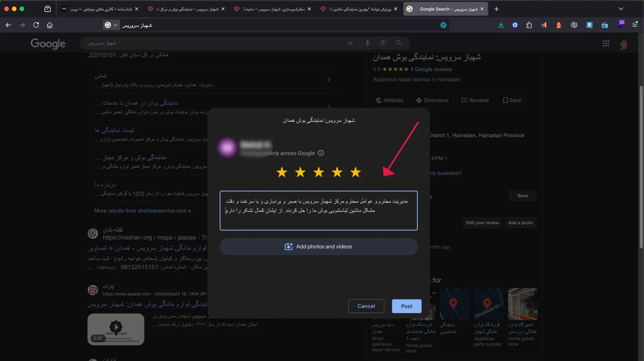The height and width of the screenshot is (361, 644).
Task: Expand the opening hours dropdown arrow
Action: tap(446, 158)
